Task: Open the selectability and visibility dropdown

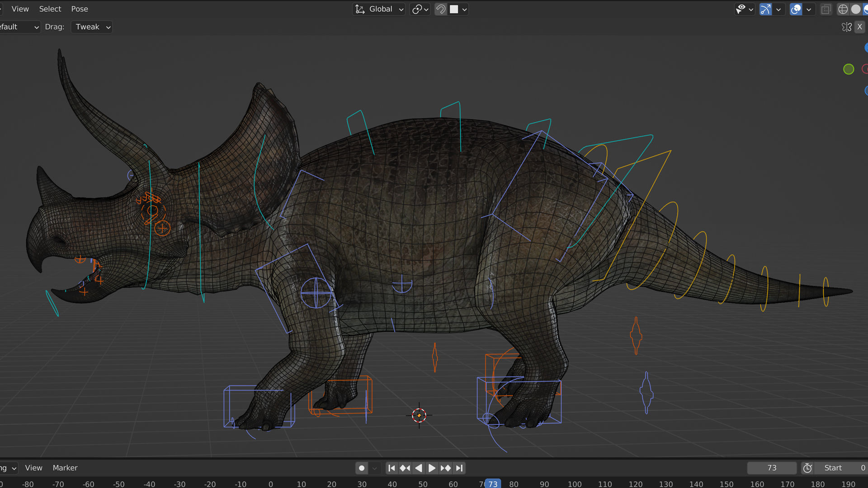Action: 744,9
